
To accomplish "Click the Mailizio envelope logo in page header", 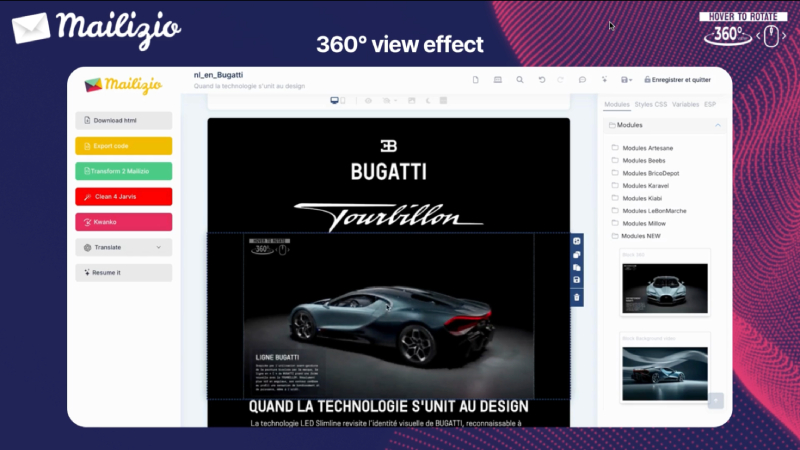I will pos(96,30).
